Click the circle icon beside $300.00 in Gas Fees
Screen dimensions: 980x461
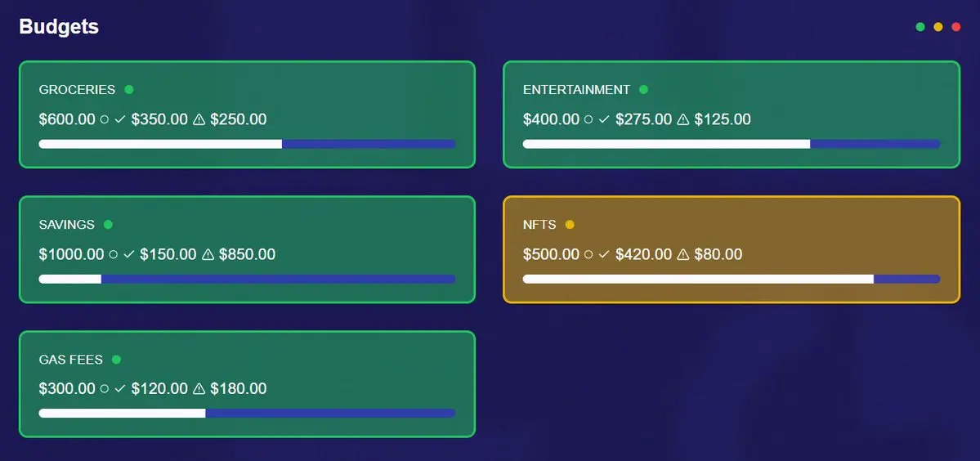tap(105, 388)
